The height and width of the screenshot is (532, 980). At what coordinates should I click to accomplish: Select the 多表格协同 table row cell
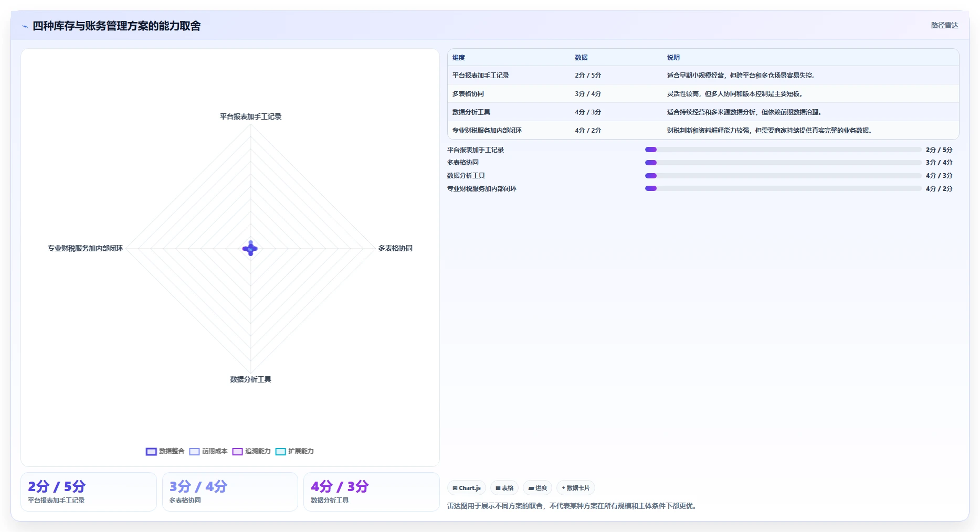468,94
